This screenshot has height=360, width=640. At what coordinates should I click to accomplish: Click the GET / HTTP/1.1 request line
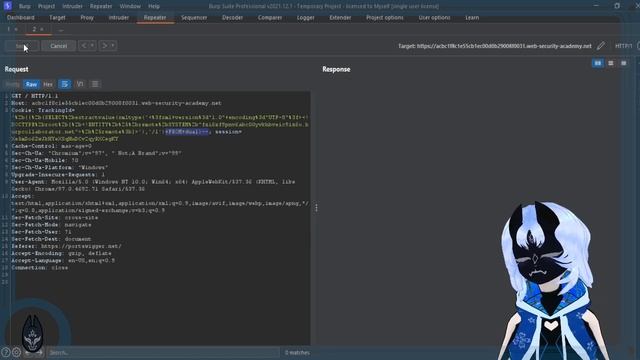pyautogui.click(x=35, y=96)
